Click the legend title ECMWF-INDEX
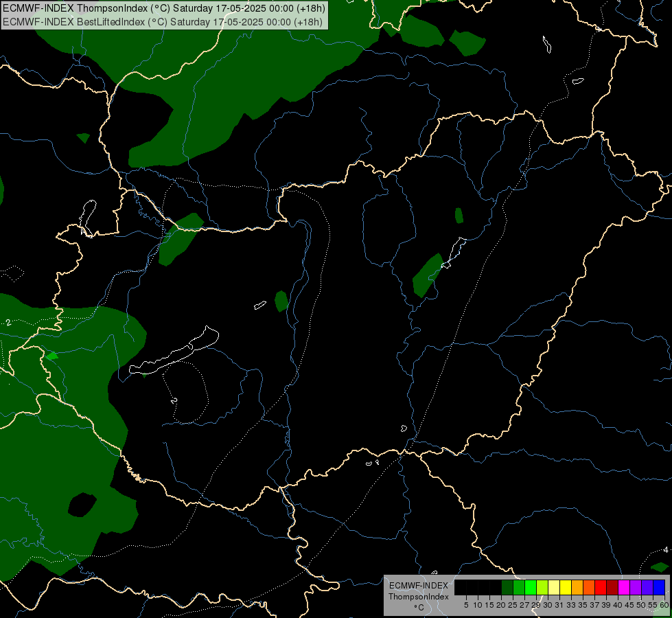Image resolution: width=672 pixels, height=618 pixels. (x=419, y=586)
